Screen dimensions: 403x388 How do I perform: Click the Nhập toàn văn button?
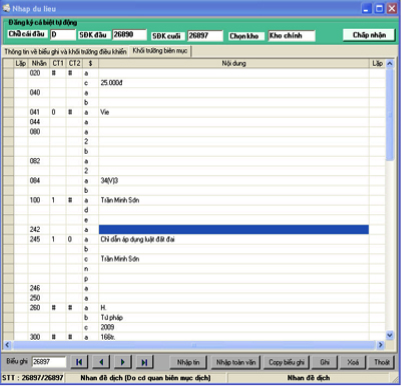pos(236,362)
